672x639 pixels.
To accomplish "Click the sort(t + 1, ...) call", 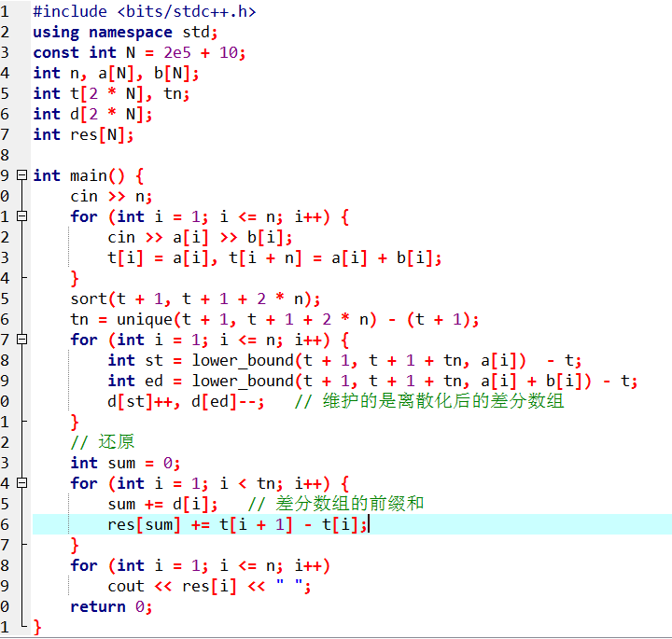I will pos(195,299).
